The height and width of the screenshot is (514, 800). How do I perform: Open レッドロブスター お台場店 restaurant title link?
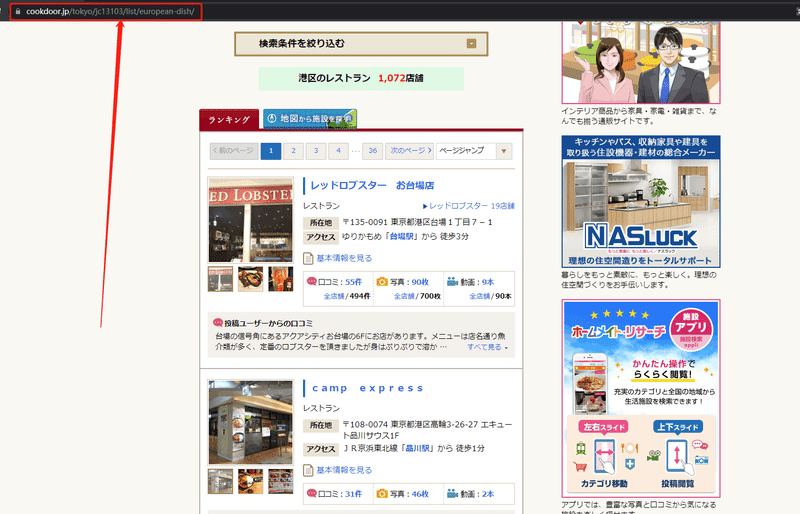[x=372, y=185]
